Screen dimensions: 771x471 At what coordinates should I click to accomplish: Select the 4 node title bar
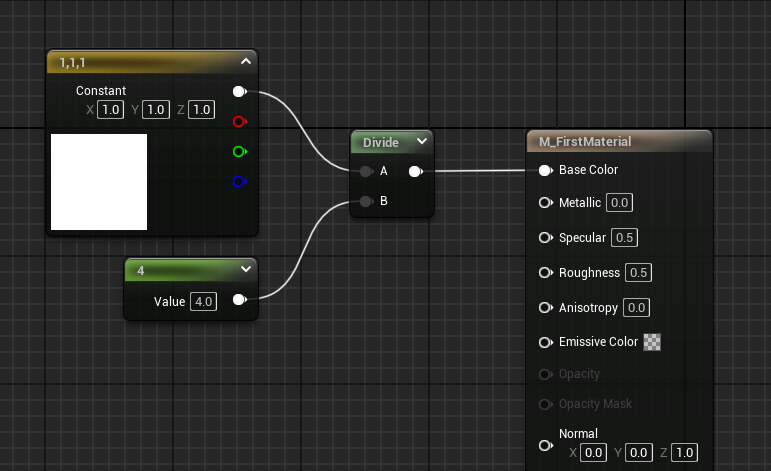191,270
